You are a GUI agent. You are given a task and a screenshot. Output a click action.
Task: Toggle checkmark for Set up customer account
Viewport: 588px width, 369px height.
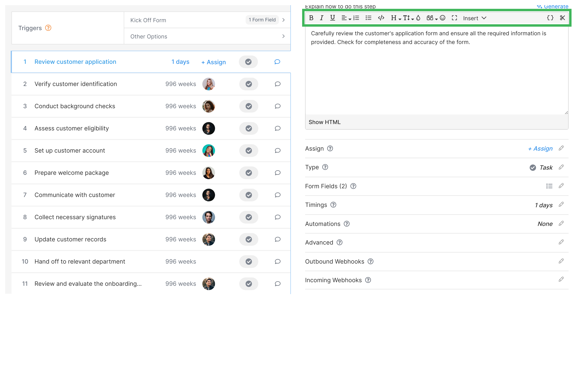point(249,150)
